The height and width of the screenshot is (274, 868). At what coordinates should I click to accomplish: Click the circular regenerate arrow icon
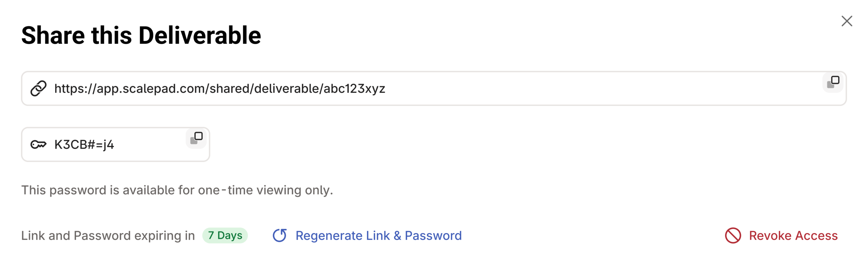tap(279, 235)
